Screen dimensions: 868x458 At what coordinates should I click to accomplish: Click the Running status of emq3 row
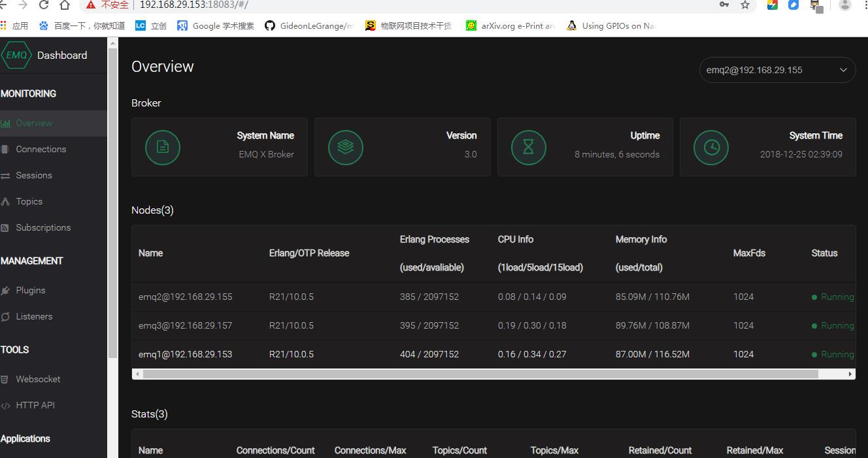(833, 325)
